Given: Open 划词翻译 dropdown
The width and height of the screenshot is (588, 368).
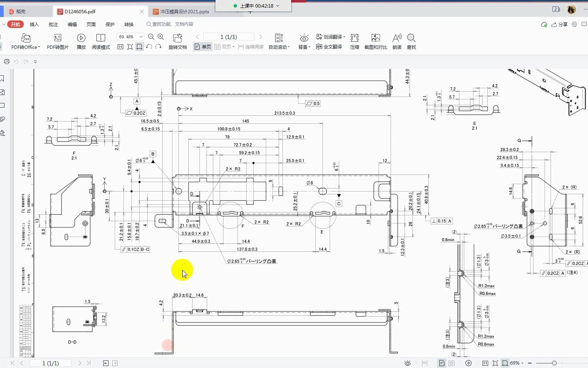Looking at the screenshot, I should tap(330, 37).
